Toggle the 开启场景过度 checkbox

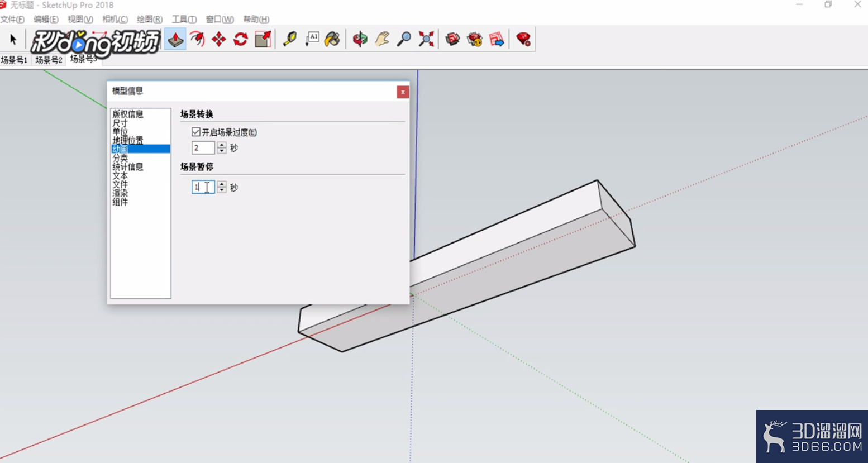196,132
